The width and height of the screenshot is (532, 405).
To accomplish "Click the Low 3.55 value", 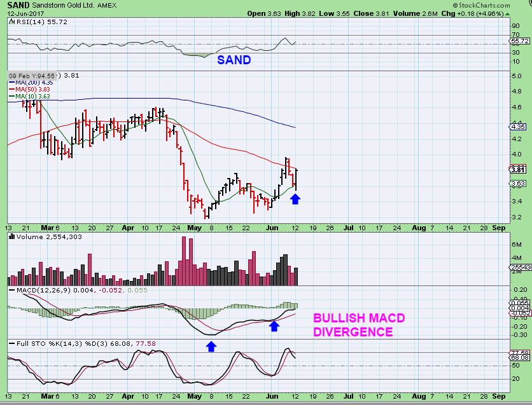I will point(334,13).
